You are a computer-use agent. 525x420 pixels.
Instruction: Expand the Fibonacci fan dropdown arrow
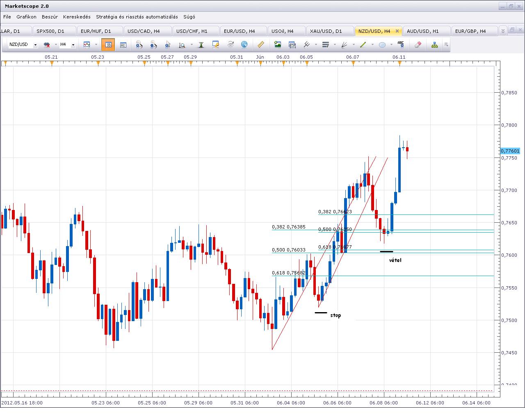[x=354, y=45]
